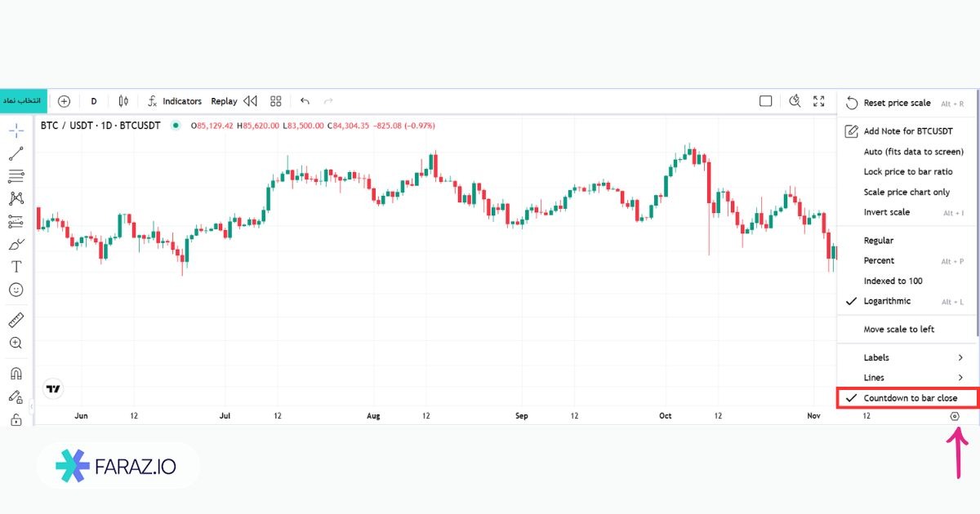Viewport: 980px width, 514px height.
Task: Select the trend line drawing tool
Action: (x=16, y=153)
